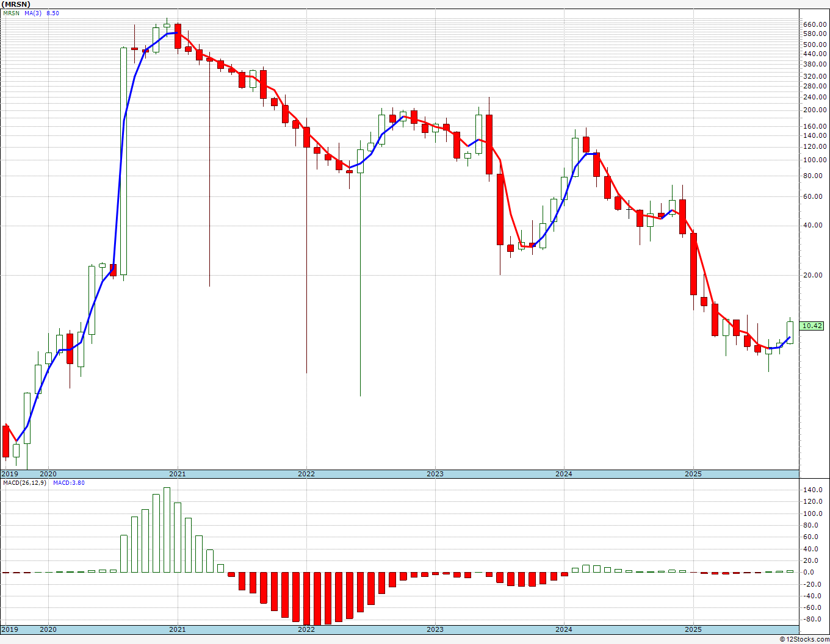Viewport: 830px width, 644px height.
Task: Select the 660.00 price axis label
Action: coord(815,24)
